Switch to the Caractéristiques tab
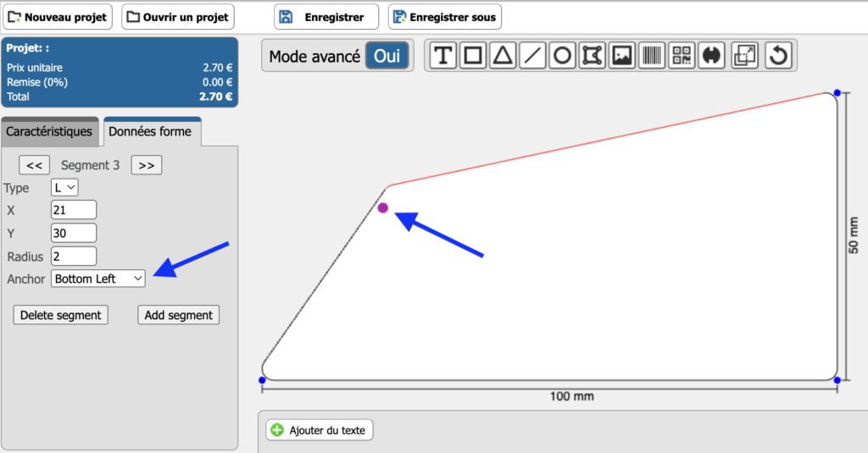The height and width of the screenshot is (453, 868). click(x=49, y=131)
